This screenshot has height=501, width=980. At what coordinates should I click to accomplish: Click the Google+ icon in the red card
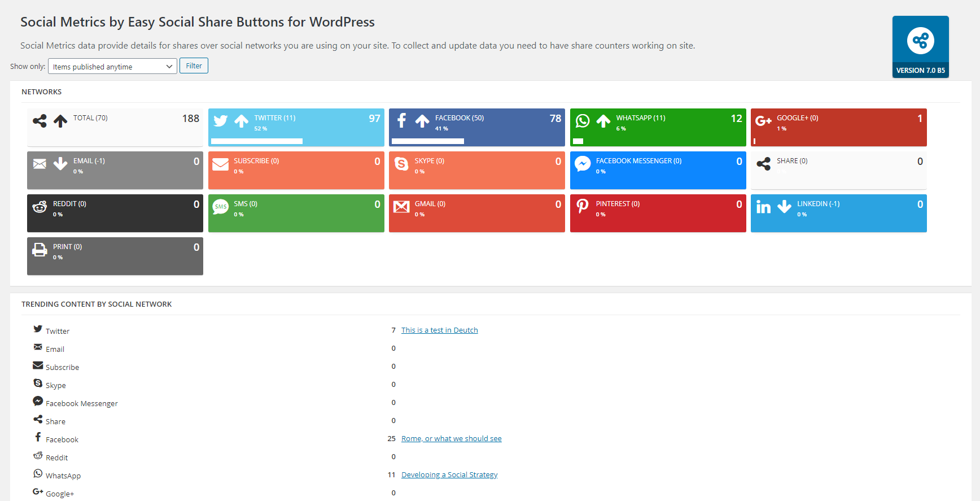[763, 121]
